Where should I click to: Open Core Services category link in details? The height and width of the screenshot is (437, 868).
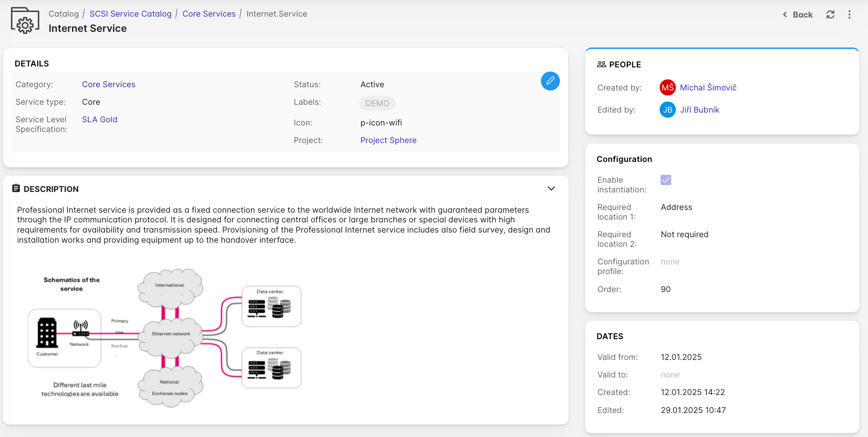click(109, 84)
